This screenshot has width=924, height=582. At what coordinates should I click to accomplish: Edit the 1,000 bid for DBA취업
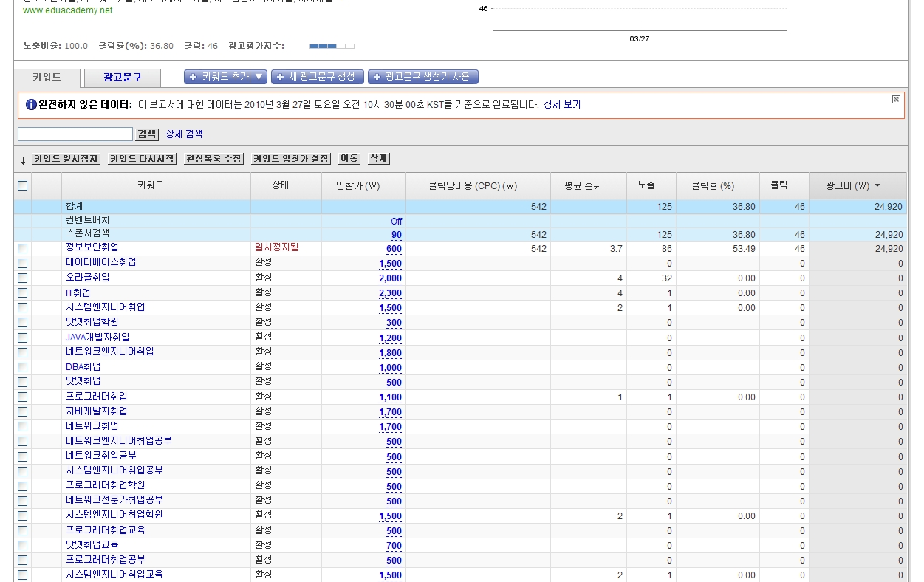click(x=390, y=368)
